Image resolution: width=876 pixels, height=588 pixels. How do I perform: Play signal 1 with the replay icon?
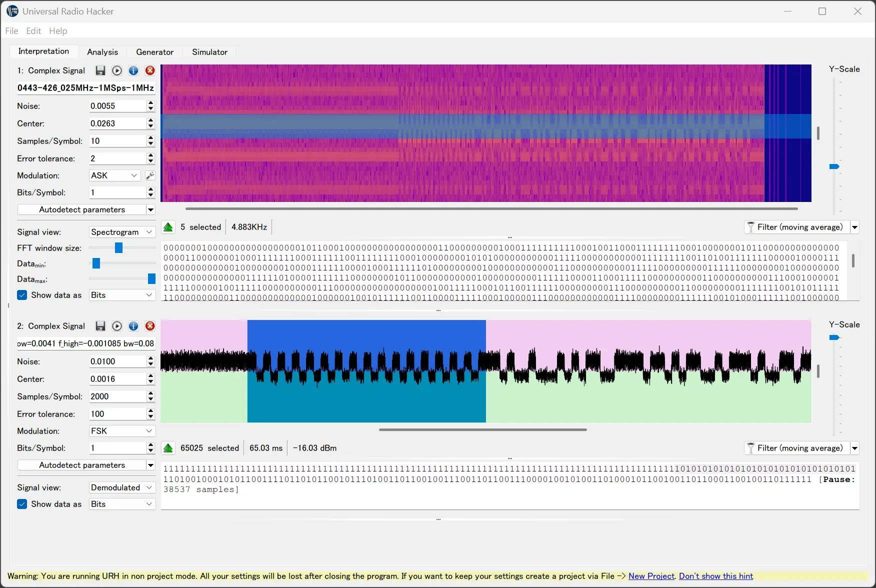tap(117, 70)
